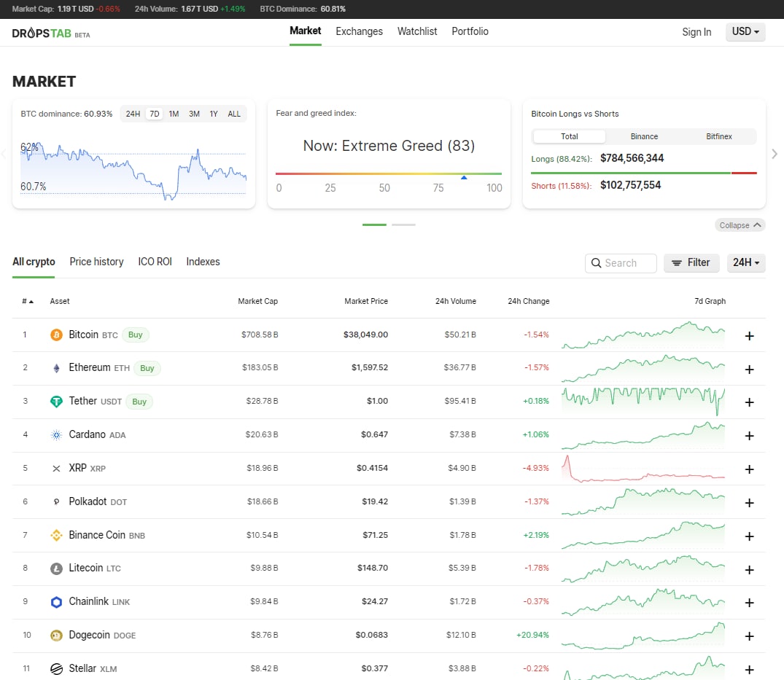Add Polkadot to watchlist with plus icon
Screen dimensions: 784x680
[x=749, y=503]
